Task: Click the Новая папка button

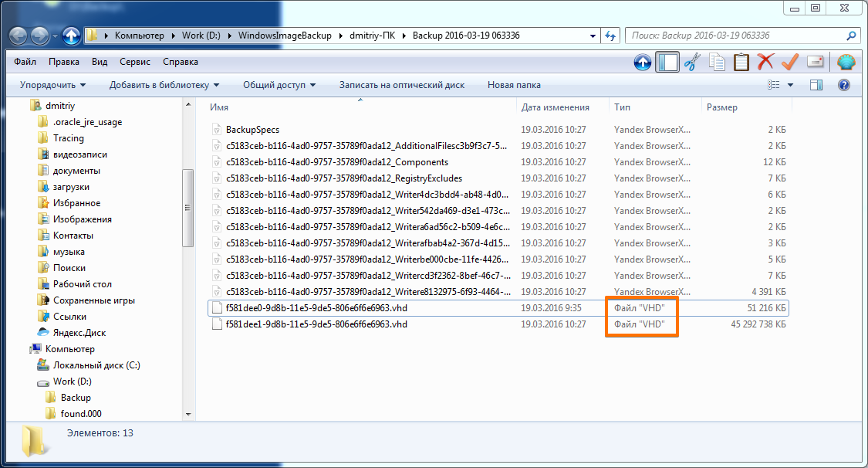Action: (x=514, y=85)
